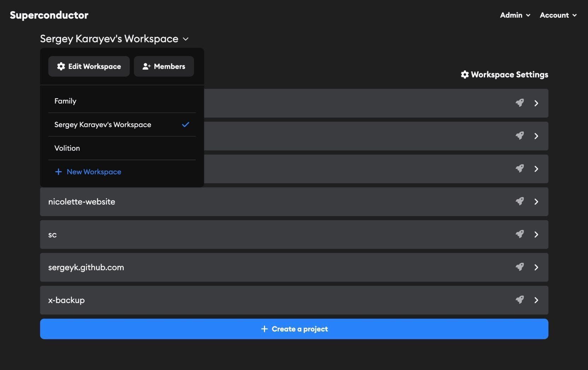Click the plus icon beside New Workspace

[x=58, y=172]
